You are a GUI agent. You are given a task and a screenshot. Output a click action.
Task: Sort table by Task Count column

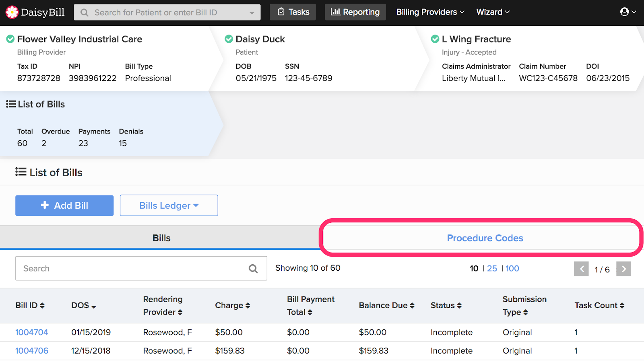599,305
